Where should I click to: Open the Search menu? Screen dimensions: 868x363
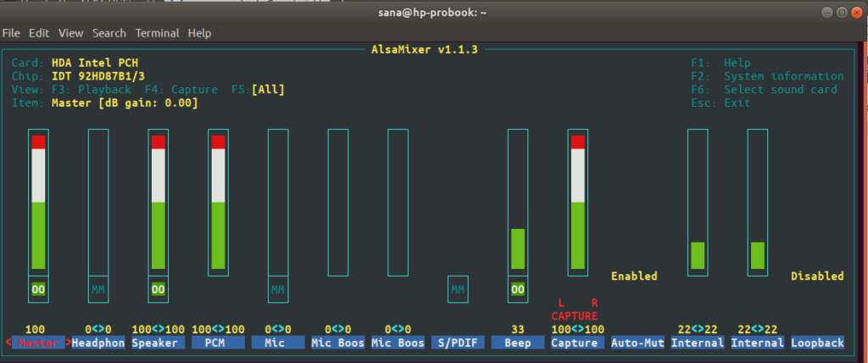tap(109, 33)
